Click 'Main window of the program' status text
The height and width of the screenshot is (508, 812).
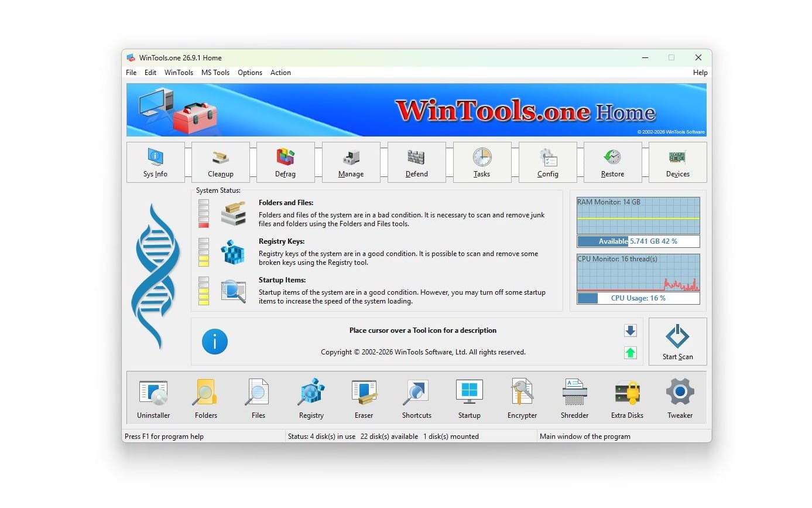pyautogui.click(x=585, y=437)
